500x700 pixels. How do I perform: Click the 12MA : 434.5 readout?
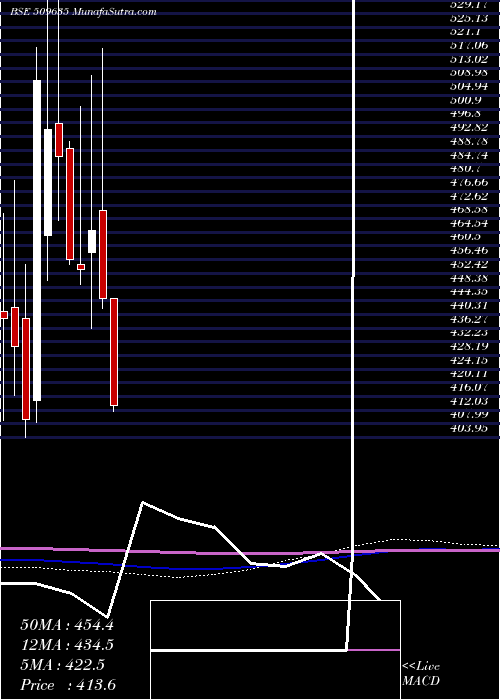pyautogui.click(x=67, y=645)
